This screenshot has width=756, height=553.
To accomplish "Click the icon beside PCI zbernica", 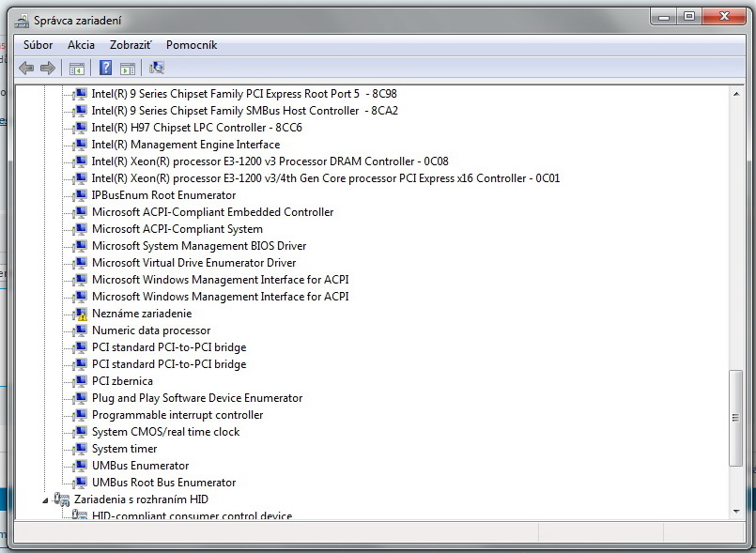I will (x=80, y=381).
